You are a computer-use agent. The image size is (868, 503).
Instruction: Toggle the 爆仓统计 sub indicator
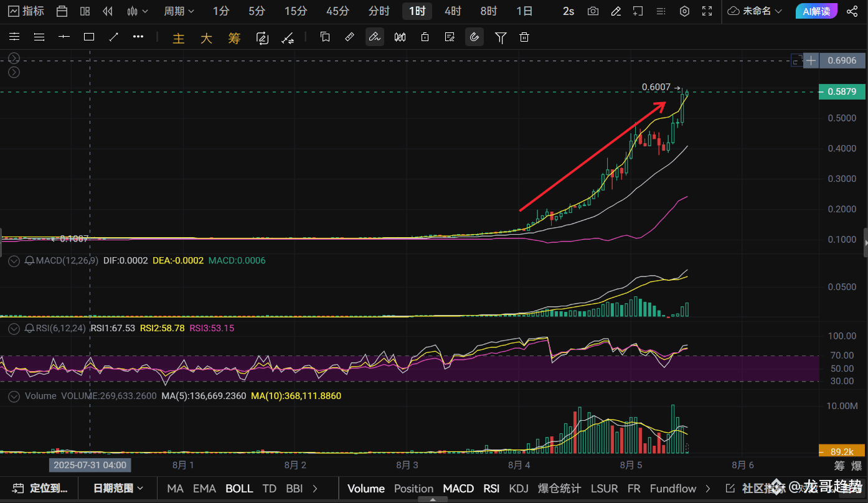pos(559,489)
